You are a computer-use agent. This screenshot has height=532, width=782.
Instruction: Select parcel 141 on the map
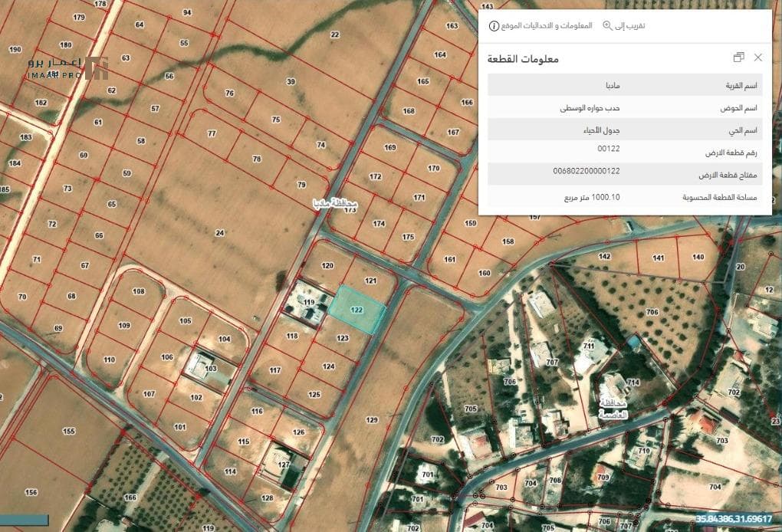click(x=659, y=258)
